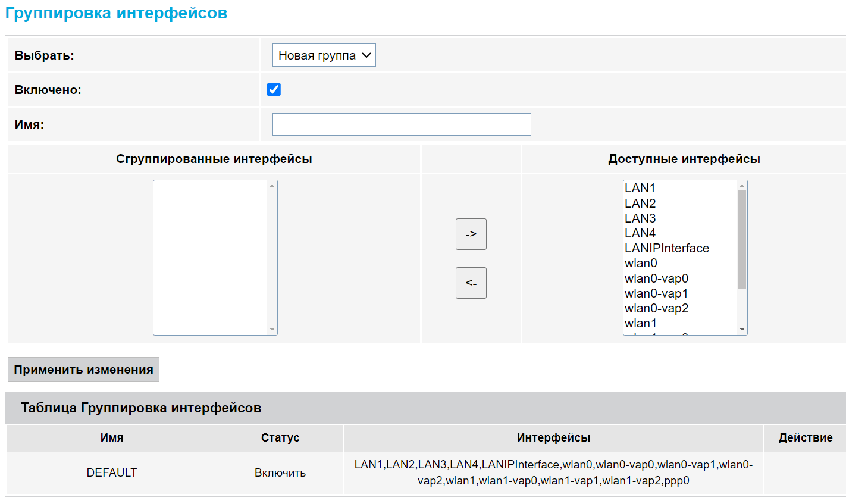Choose wlan0-vap0 from the list

click(656, 278)
